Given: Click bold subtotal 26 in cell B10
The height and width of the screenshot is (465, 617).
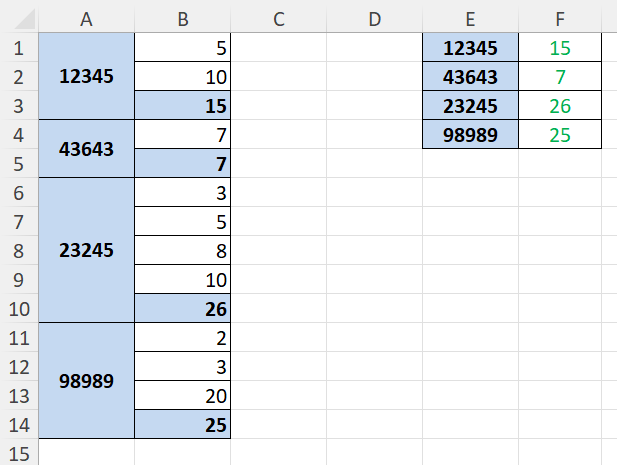Looking at the screenshot, I should 183,308.
